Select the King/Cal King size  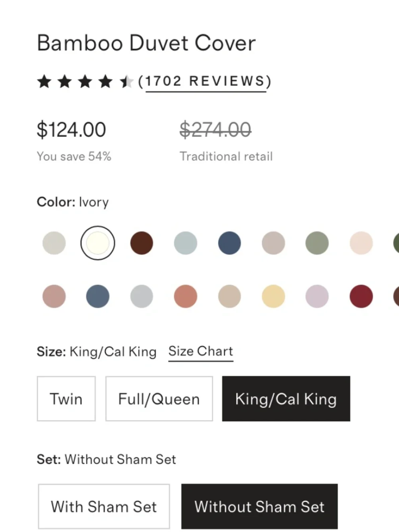pyautogui.click(x=286, y=399)
